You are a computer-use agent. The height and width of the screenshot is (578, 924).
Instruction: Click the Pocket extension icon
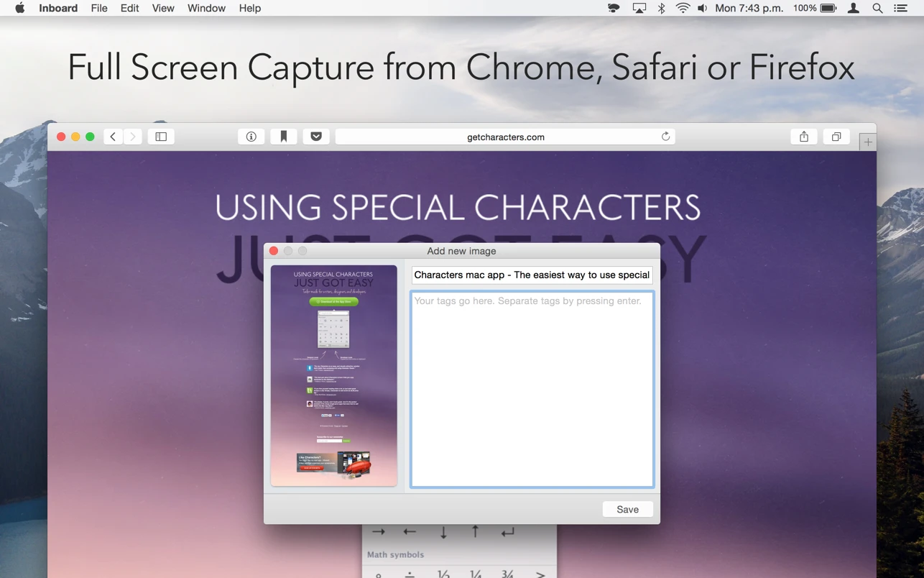pos(316,137)
